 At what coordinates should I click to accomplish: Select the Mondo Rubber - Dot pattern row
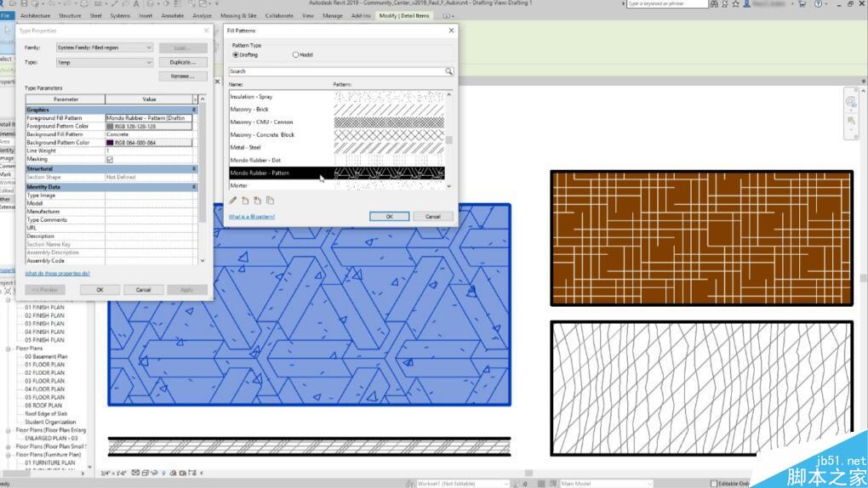click(337, 161)
